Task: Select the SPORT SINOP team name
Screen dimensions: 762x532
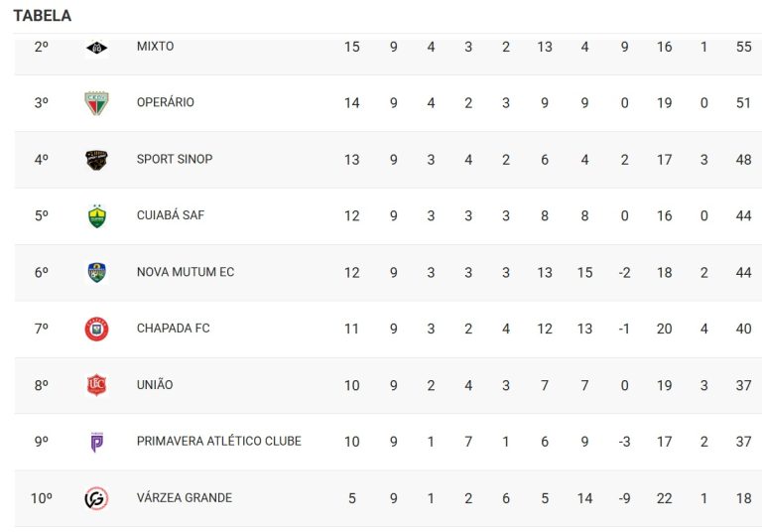Action: point(175,159)
